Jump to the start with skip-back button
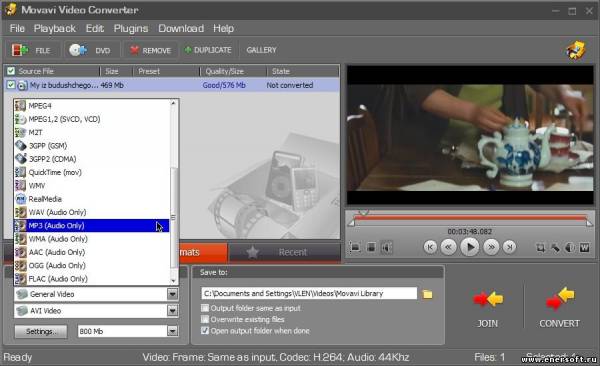This screenshot has width=600, height=366. coord(430,247)
